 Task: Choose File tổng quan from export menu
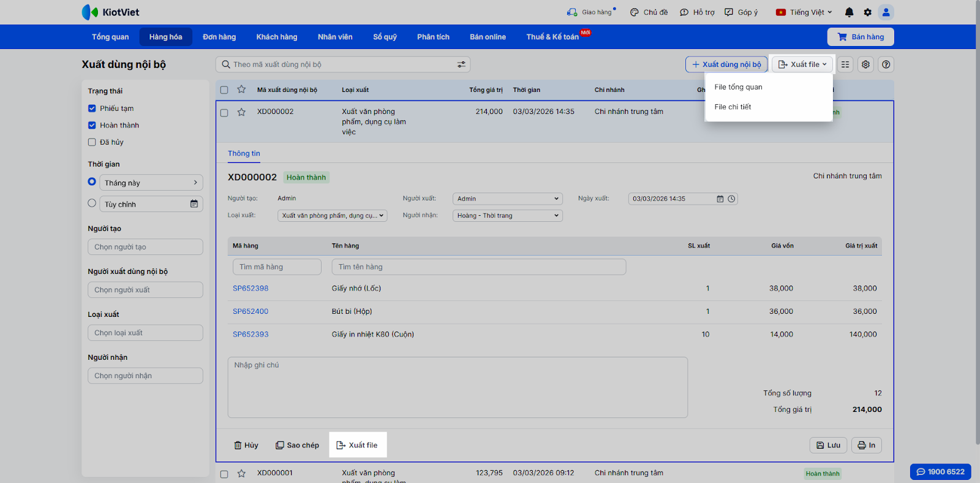[738, 87]
